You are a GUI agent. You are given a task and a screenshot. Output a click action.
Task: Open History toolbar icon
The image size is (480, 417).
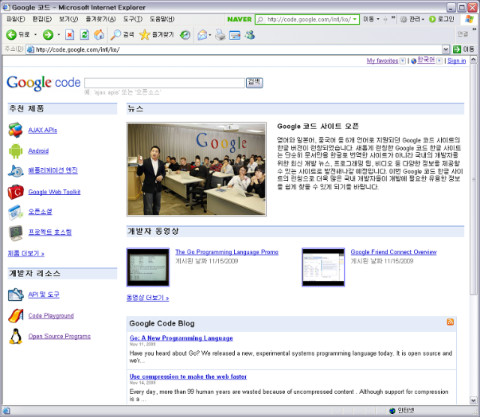coord(185,35)
